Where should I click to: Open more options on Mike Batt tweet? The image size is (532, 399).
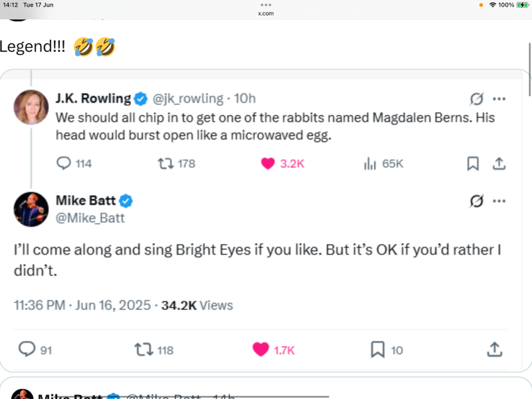coord(499,201)
